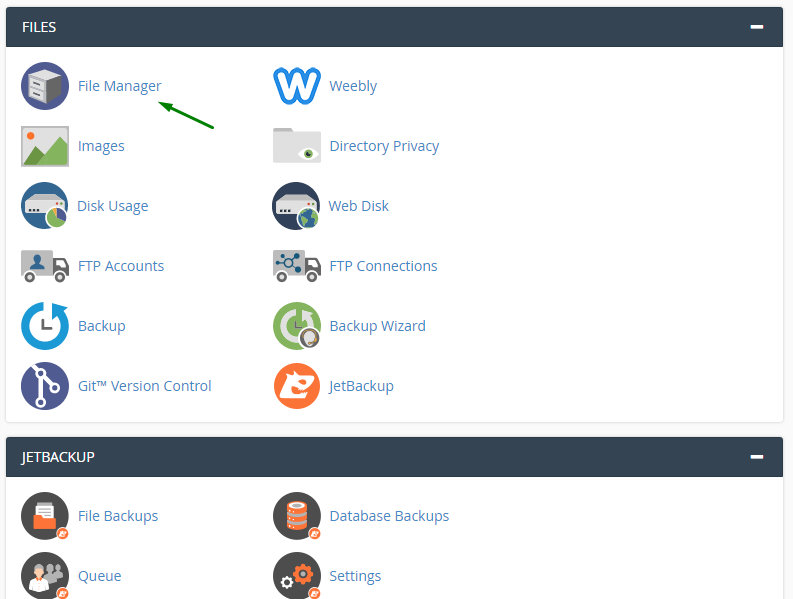Open the File Manager cabinet icon
Screen dimensions: 793x599
(45, 86)
